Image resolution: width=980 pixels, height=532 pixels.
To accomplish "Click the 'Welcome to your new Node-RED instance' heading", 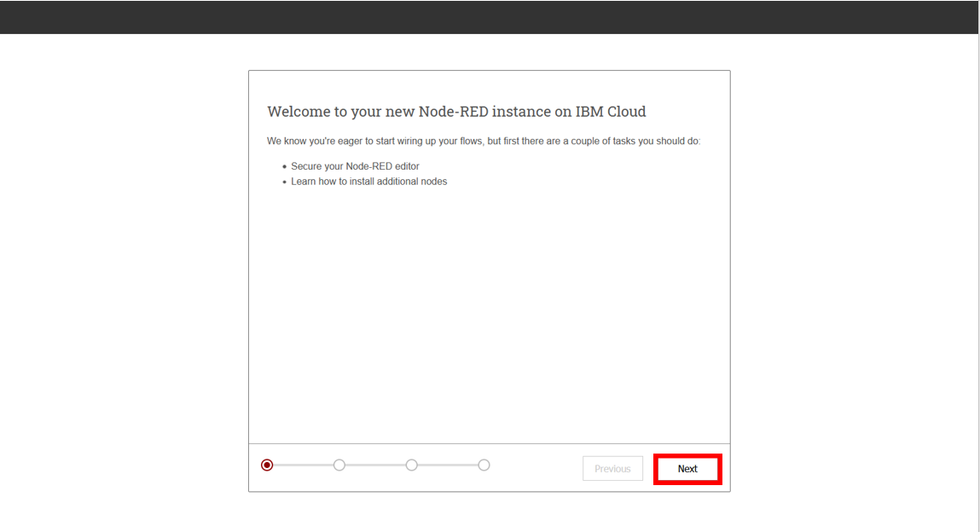I will tap(456, 112).
